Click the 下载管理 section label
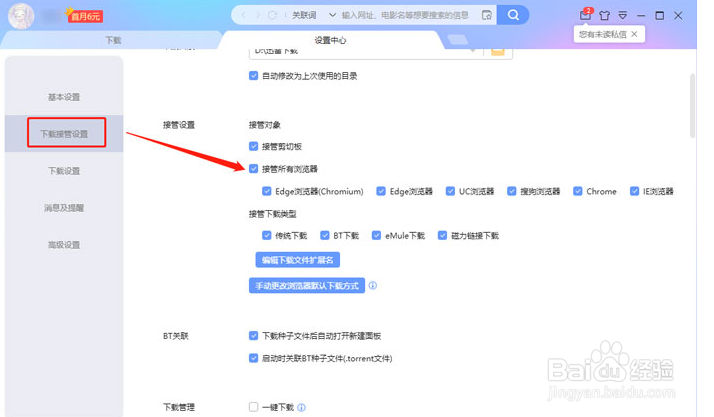Image resolution: width=714 pixels, height=417 pixels. point(179,407)
